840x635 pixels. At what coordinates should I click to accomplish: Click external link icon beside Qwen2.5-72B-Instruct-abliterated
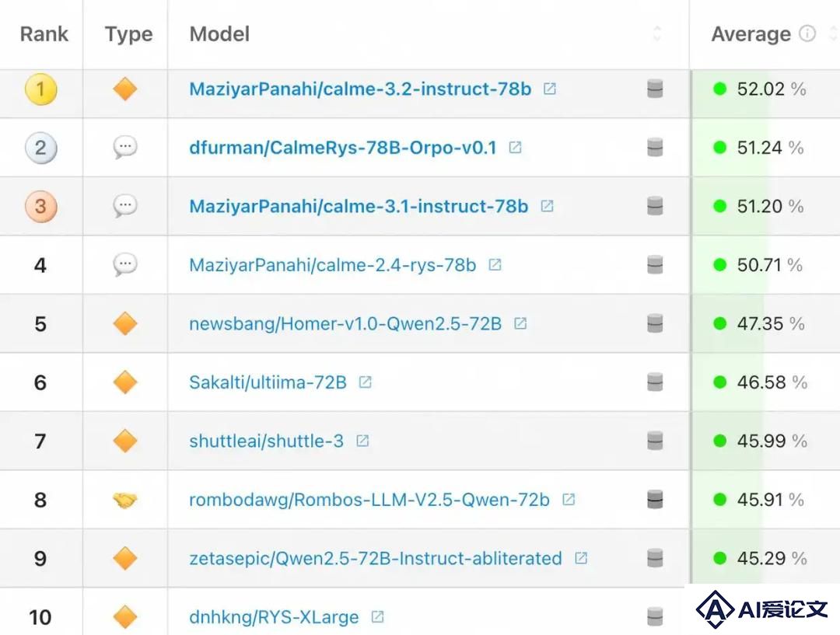pyautogui.click(x=581, y=558)
